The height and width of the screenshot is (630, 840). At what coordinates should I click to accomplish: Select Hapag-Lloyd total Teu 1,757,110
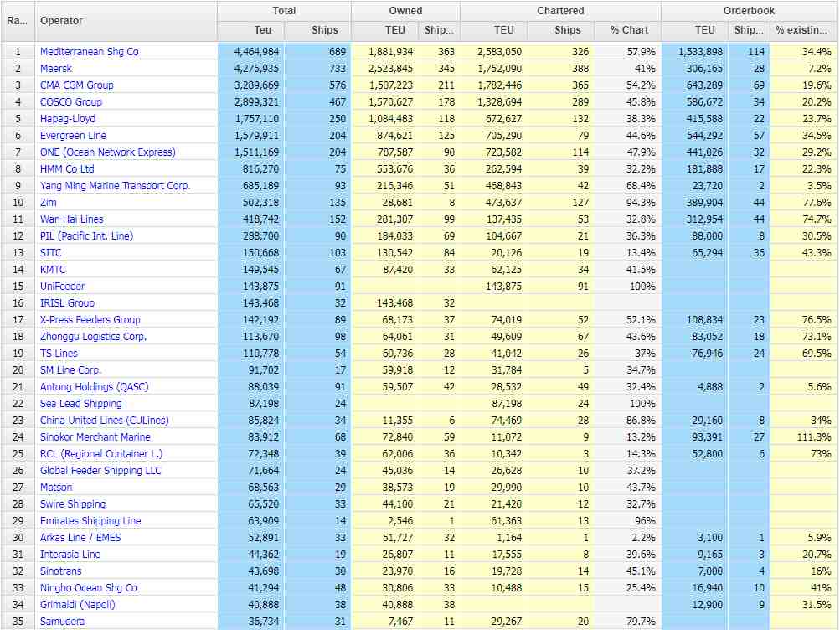tap(256, 118)
